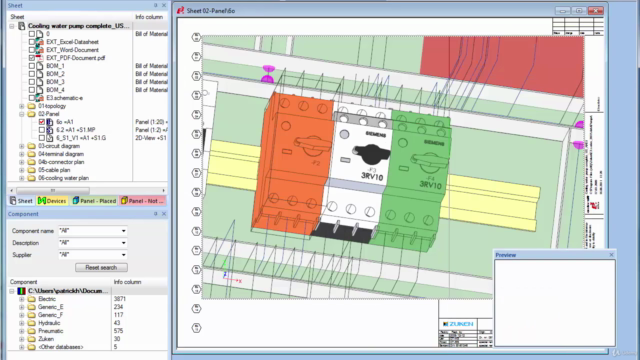Click the component database RGB icon

pyautogui.click(x=22, y=291)
